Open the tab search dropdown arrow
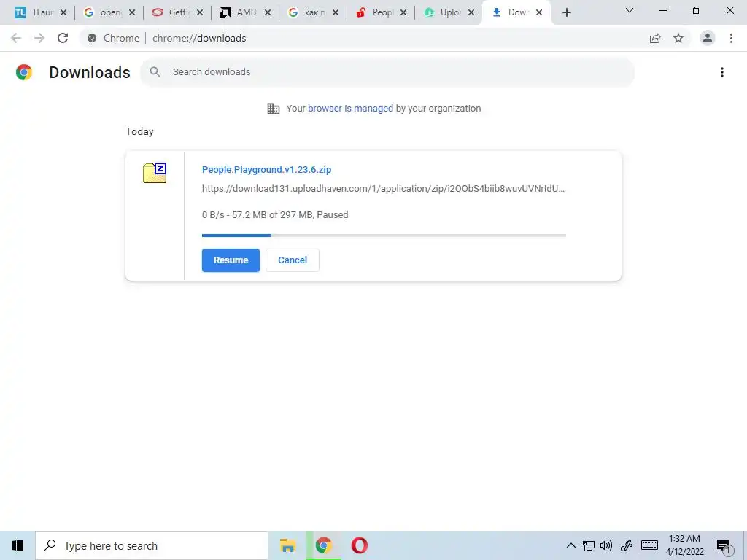The image size is (747, 560). (x=630, y=10)
